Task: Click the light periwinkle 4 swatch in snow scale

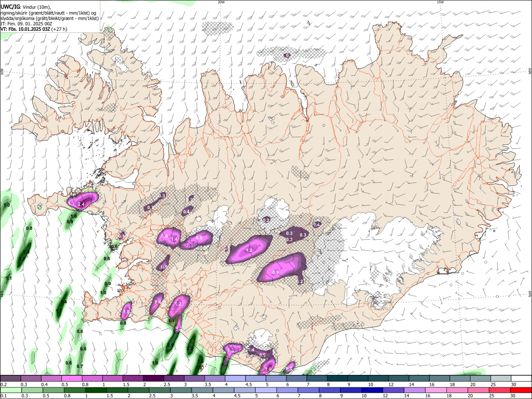Action: (x=235, y=378)
